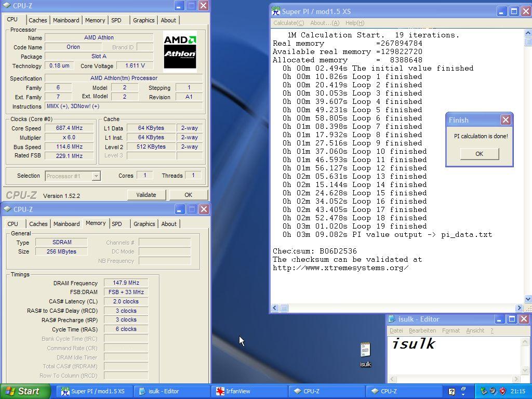This screenshot has height=399, width=532.
Task: Click OK in the Finish dialog
Action: point(479,154)
